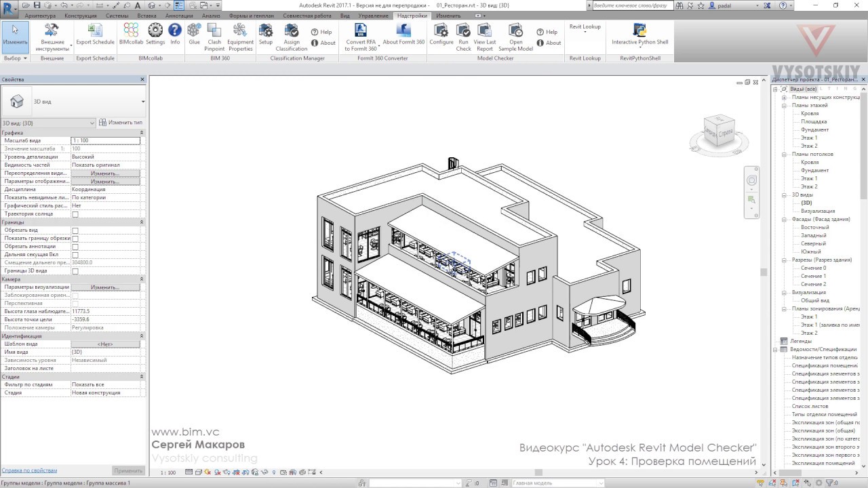Open the Архитектура ribbon tab
This screenshot has height=488, width=868.
(40, 16)
